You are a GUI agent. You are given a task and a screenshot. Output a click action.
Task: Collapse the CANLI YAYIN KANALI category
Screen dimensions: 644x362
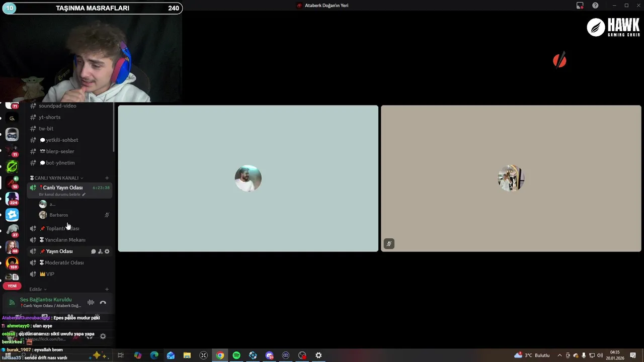(x=56, y=178)
